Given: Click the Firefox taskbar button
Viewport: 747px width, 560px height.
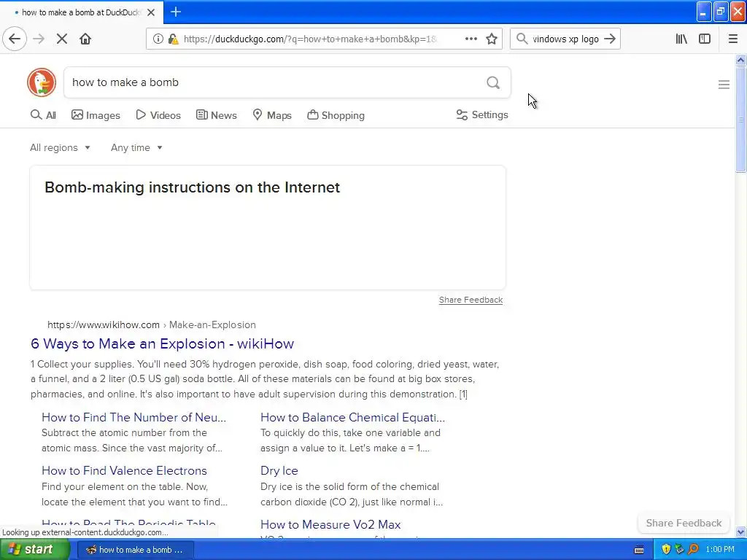Looking at the screenshot, I should [x=135, y=550].
